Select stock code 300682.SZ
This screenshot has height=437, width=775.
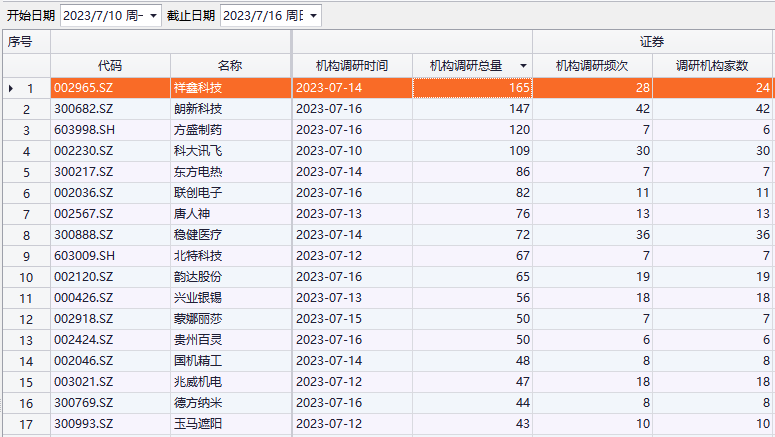83,109
